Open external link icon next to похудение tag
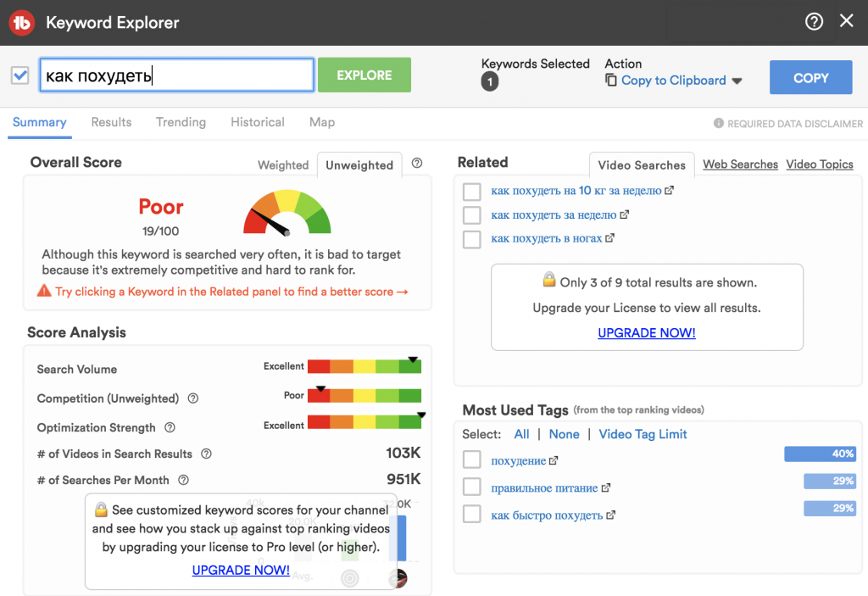This screenshot has width=868, height=596. pos(554,461)
